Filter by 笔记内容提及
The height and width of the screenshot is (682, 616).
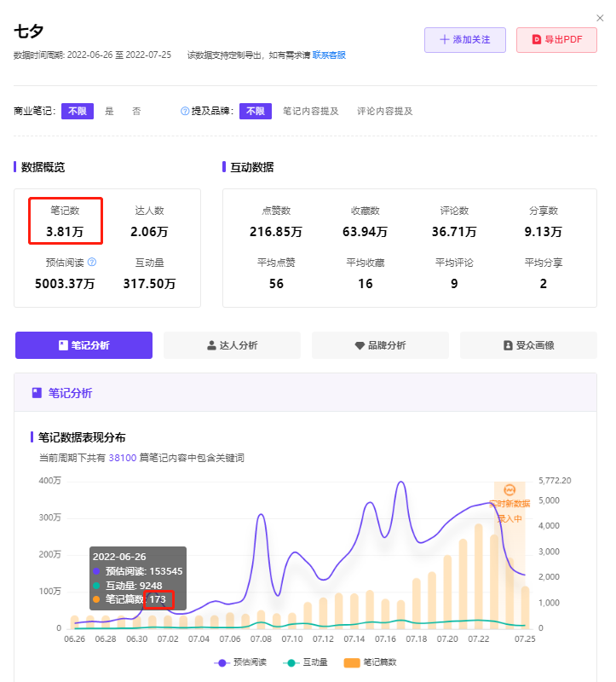click(311, 111)
